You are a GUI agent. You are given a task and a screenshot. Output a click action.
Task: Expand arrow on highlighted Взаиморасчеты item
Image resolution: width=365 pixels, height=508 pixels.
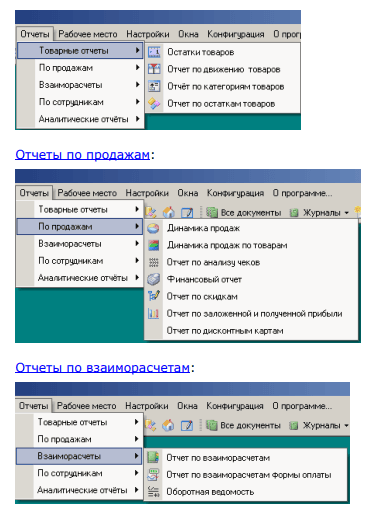point(136,455)
